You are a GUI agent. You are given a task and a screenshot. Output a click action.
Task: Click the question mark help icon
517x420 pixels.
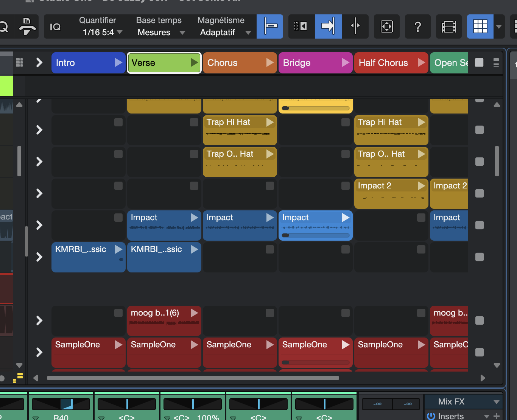tap(417, 26)
